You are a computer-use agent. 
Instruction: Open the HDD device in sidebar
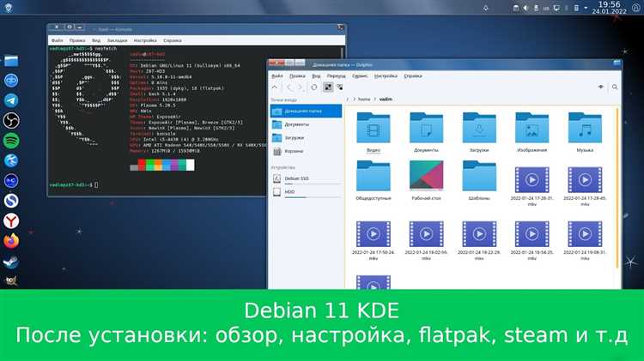(306, 192)
